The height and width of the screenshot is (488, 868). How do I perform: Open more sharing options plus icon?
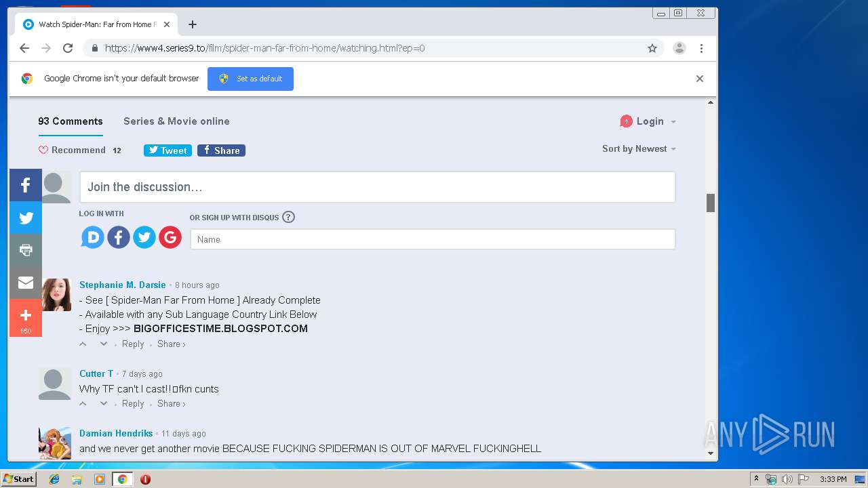click(x=26, y=318)
